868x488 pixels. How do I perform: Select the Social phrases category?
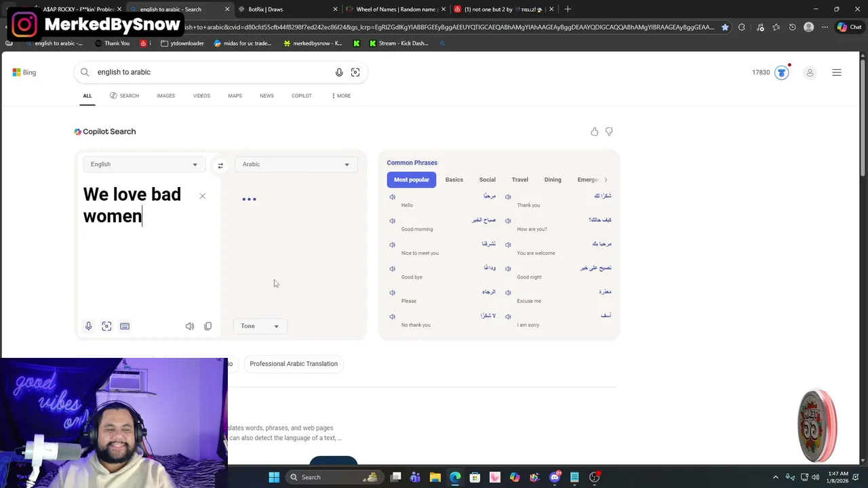(488, 180)
